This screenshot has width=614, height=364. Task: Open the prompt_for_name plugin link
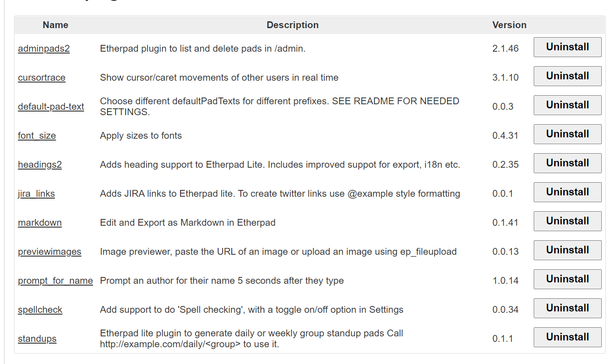tap(55, 281)
